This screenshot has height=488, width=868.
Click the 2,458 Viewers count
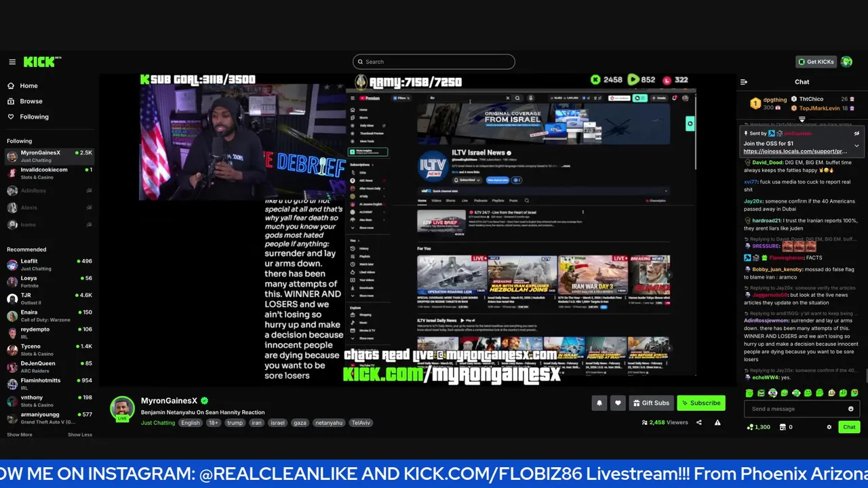665,422
